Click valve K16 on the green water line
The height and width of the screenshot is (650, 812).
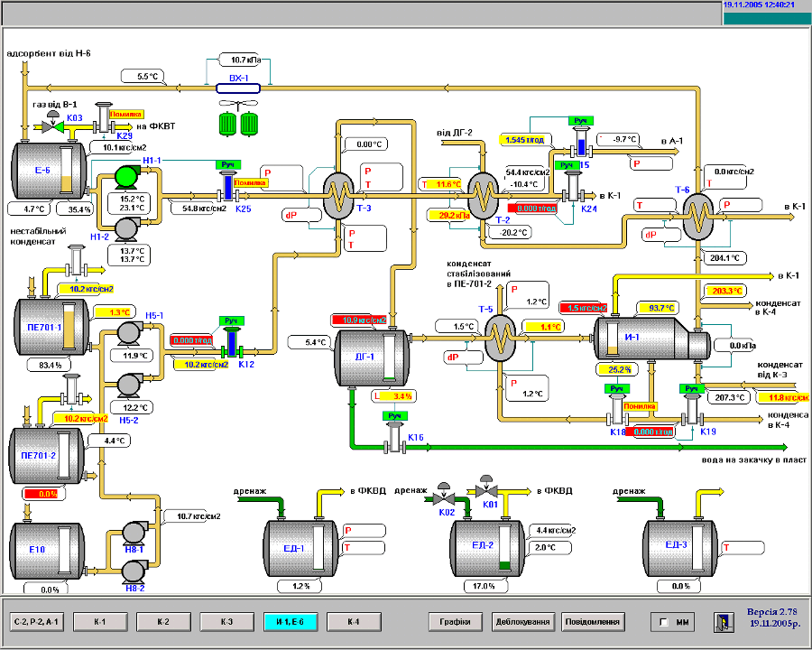pos(393,438)
